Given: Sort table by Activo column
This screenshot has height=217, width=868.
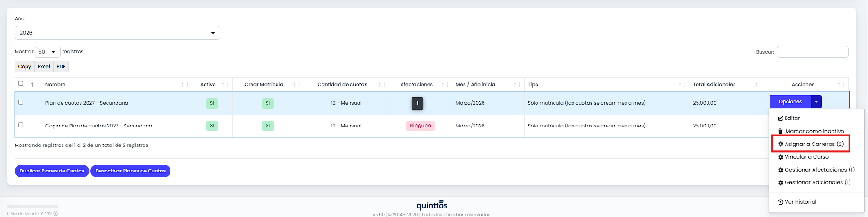Looking at the screenshot, I should (212, 84).
